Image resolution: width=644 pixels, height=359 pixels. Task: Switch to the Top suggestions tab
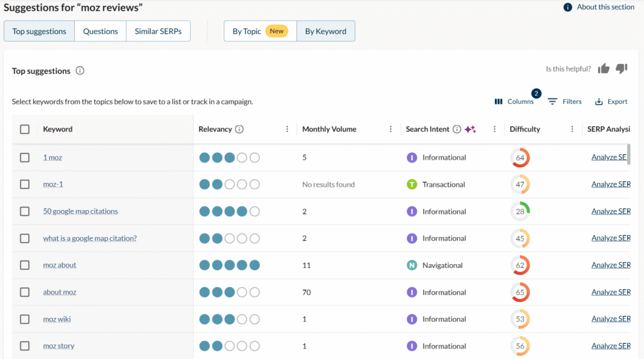click(39, 31)
